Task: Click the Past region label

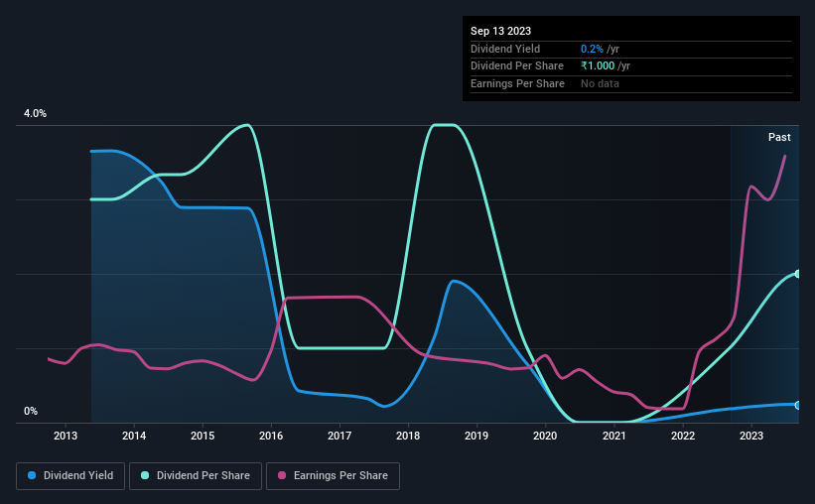Action: coord(779,137)
